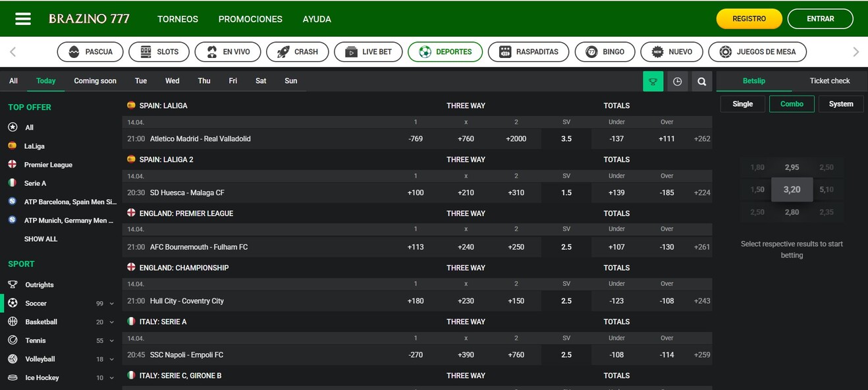Screen dimensions: 868x390
Task: Expand the Soccer sport list
Action: point(111,304)
